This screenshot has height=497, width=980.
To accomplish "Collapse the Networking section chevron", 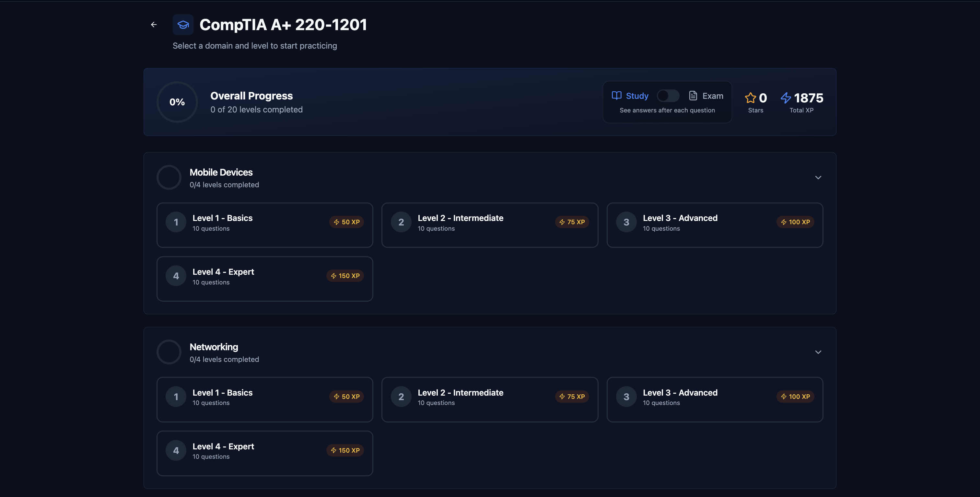I will coord(818,352).
